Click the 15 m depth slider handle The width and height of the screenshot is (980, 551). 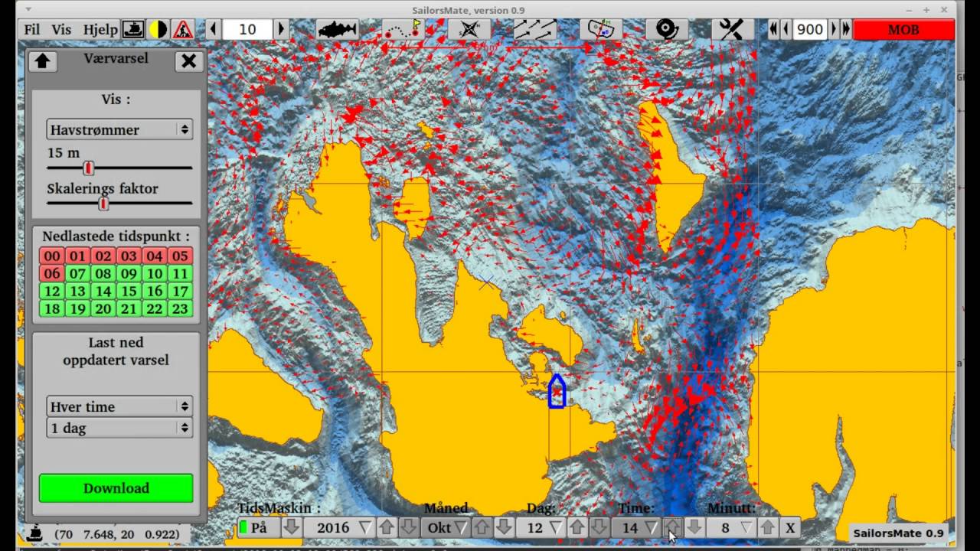click(88, 168)
